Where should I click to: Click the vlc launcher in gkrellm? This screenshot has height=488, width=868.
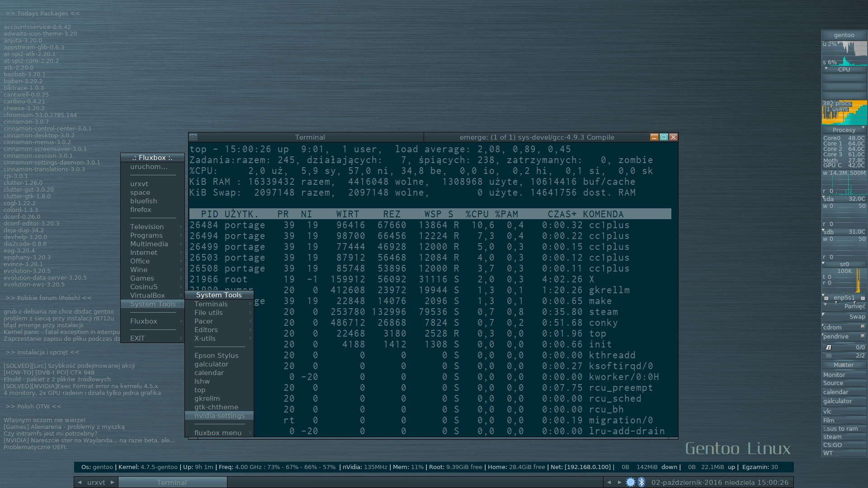click(x=844, y=412)
